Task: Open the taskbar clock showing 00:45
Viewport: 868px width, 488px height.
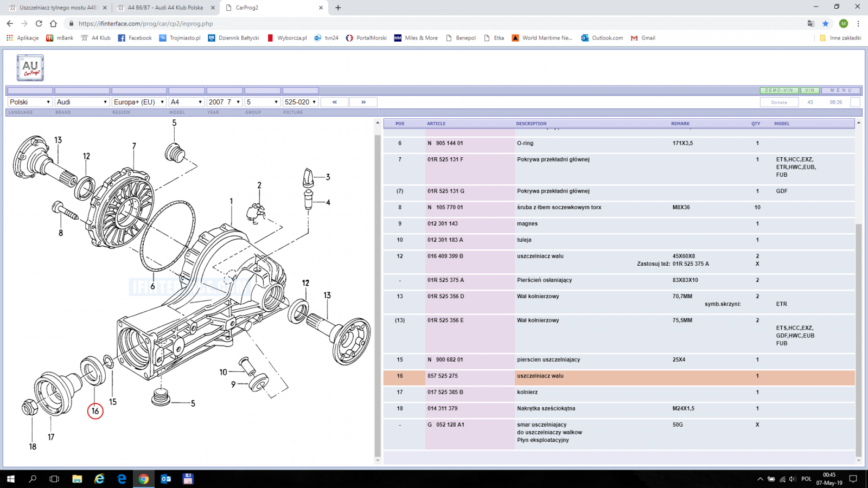Action: pos(829,479)
